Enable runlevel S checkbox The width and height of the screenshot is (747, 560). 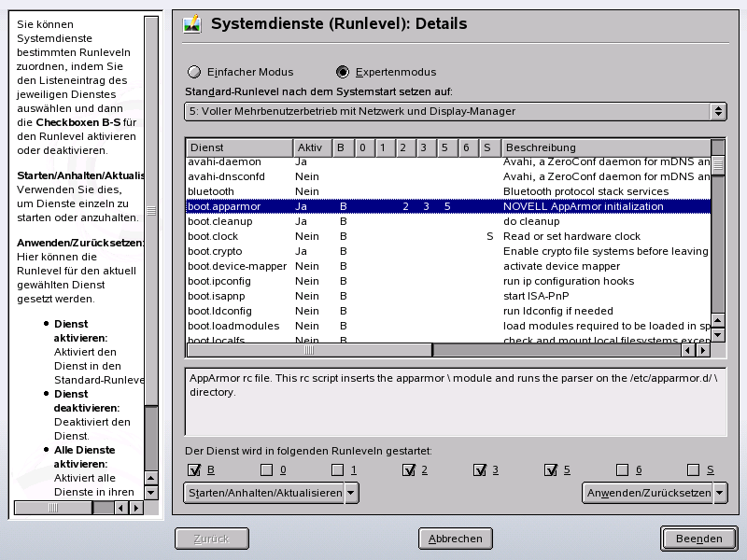pyautogui.click(x=694, y=470)
